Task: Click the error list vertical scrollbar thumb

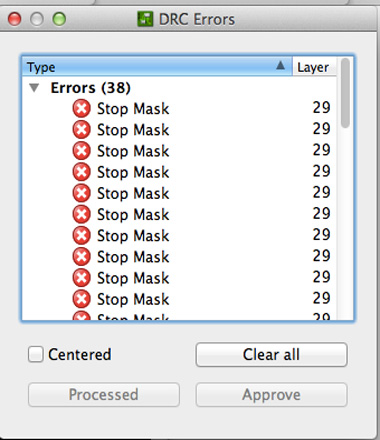Action: [346, 93]
